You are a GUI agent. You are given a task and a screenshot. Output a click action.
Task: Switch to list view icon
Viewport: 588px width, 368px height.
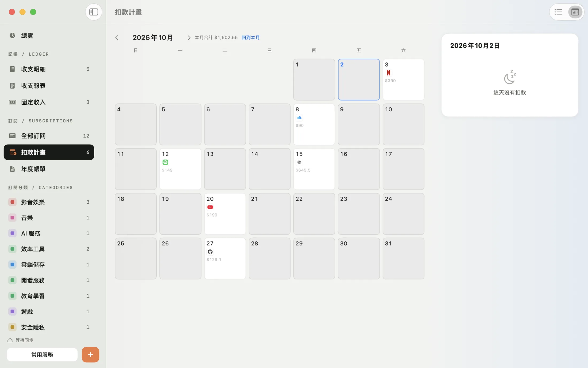tap(558, 12)
